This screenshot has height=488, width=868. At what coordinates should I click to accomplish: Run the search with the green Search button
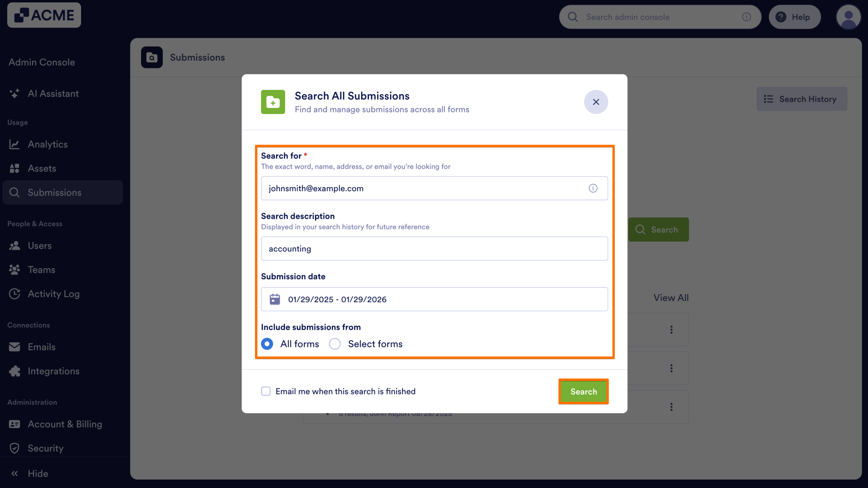pyautogui.click(x=583, y=391)
